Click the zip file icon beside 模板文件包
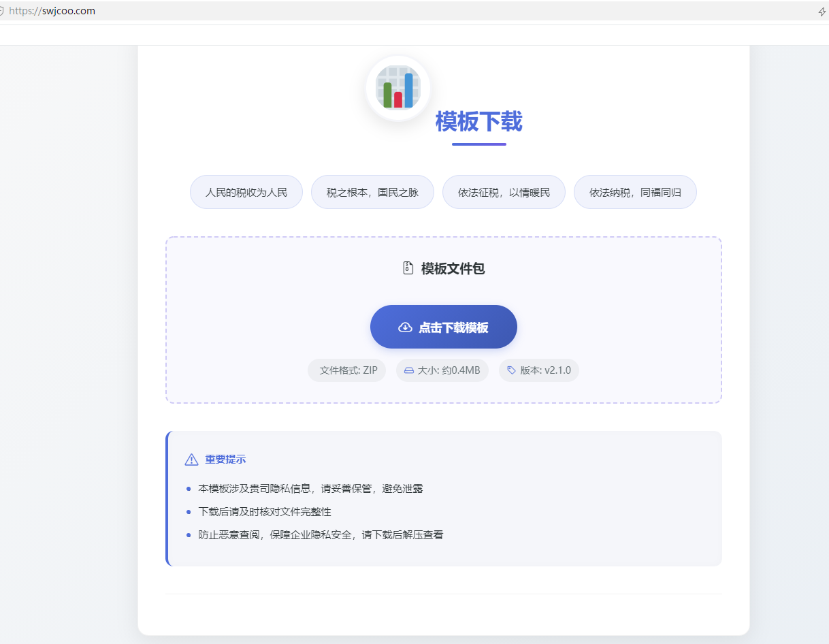The width and height of the screenshot is (829, 644). 407,268
